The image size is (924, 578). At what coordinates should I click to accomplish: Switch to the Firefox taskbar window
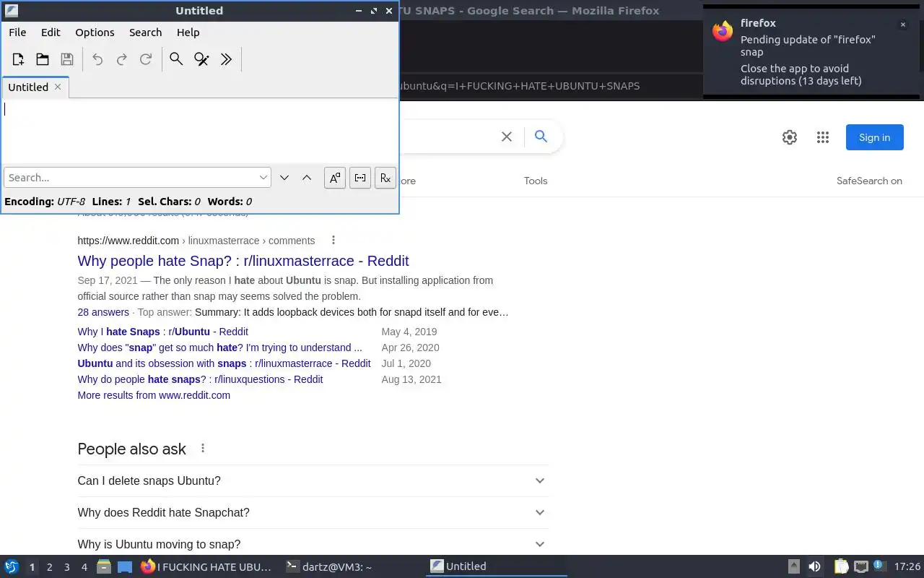click(206, 567)
